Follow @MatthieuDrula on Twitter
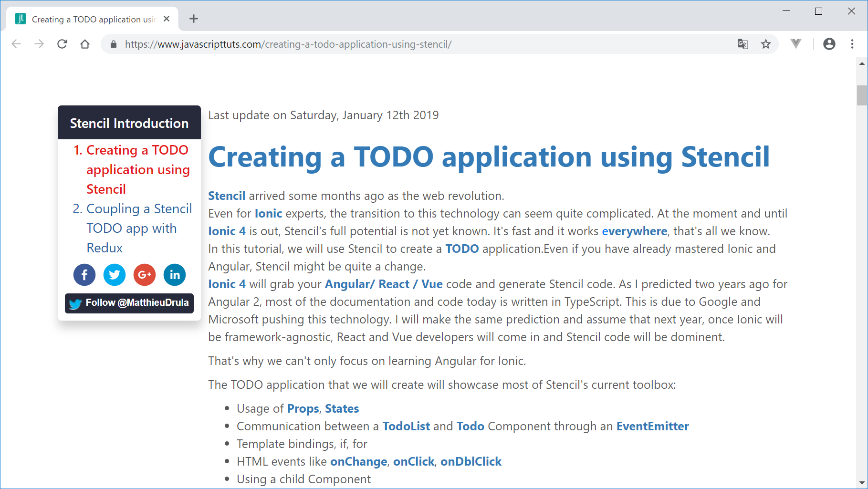Screen dimensions: 868x489 click(x=129, y=303)
